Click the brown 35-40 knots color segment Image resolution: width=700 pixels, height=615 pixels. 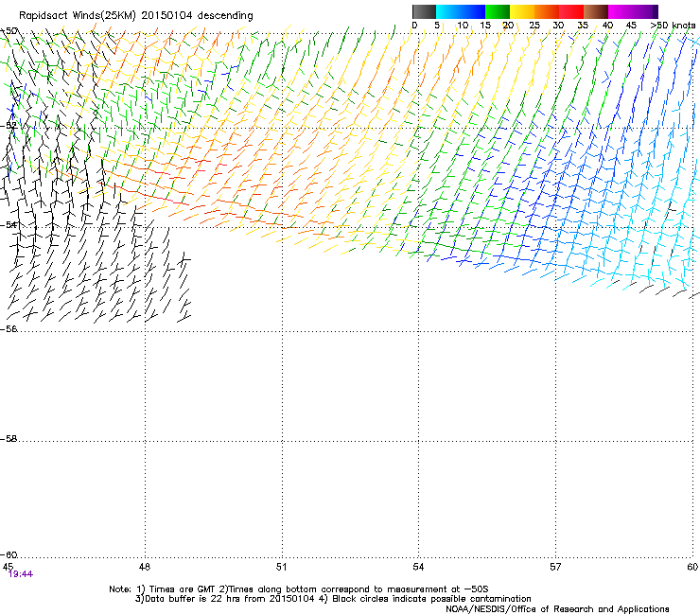(x=596, y=11)
